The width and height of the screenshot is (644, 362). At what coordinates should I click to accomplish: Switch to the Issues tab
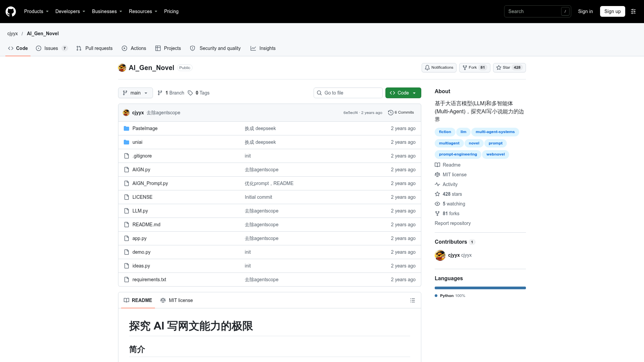(x=52, y=48)
